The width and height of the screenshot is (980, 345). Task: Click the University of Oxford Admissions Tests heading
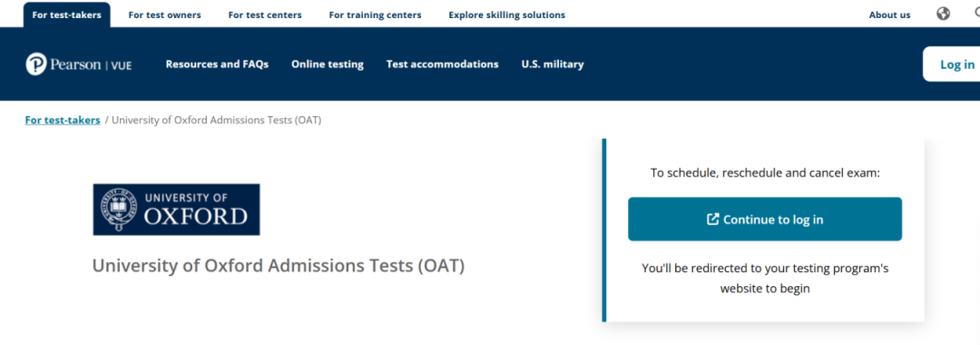click(279, 265)
